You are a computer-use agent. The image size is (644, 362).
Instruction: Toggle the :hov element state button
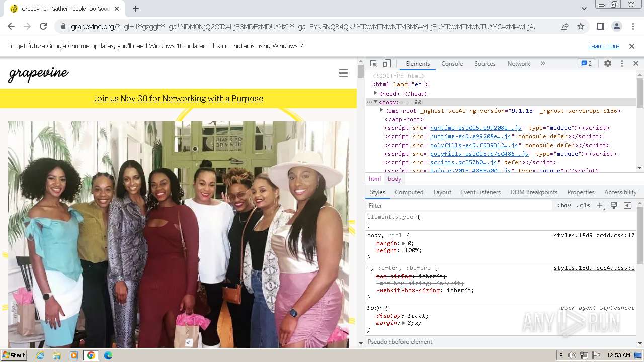[x=564, y=206]
